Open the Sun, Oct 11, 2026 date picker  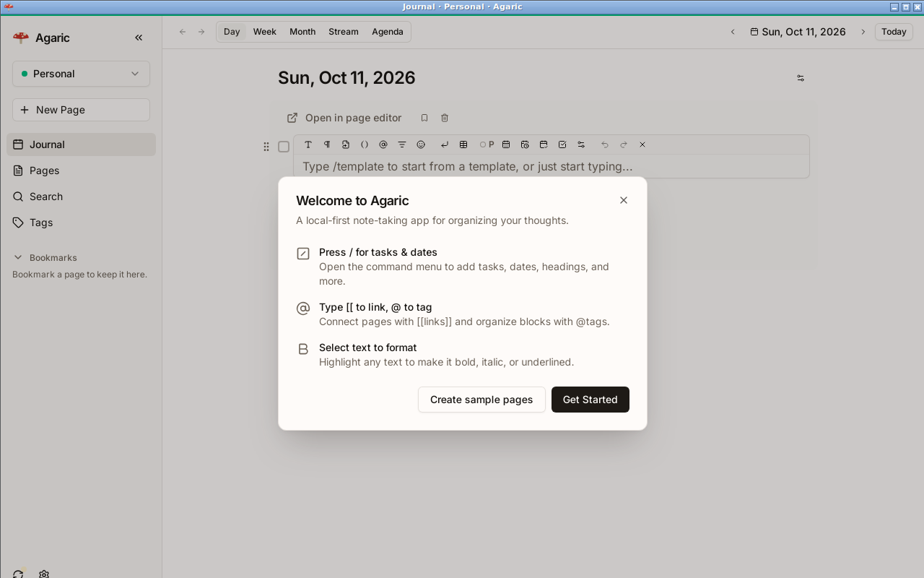point(798,32)
